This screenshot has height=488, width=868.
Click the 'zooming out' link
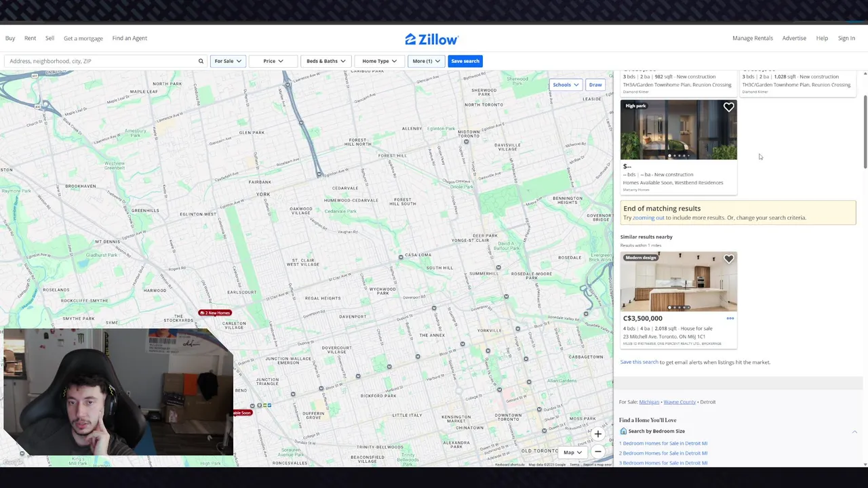648,218
